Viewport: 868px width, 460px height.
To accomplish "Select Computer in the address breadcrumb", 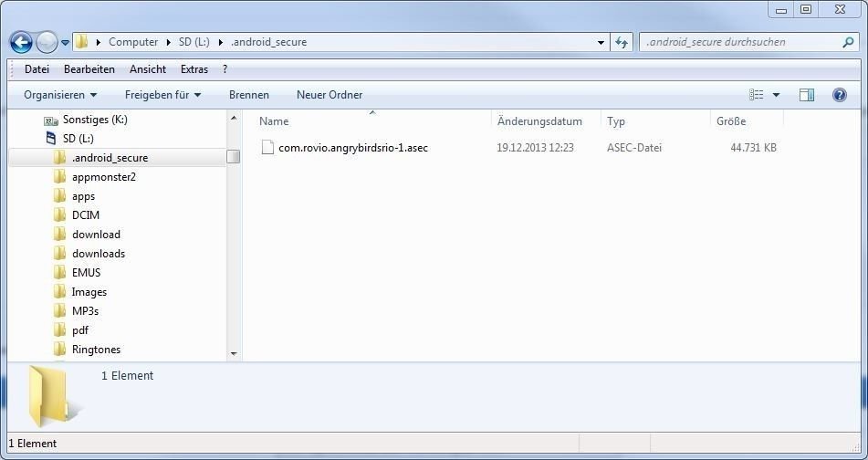I will pyautogui.click(x=133, y=42).
